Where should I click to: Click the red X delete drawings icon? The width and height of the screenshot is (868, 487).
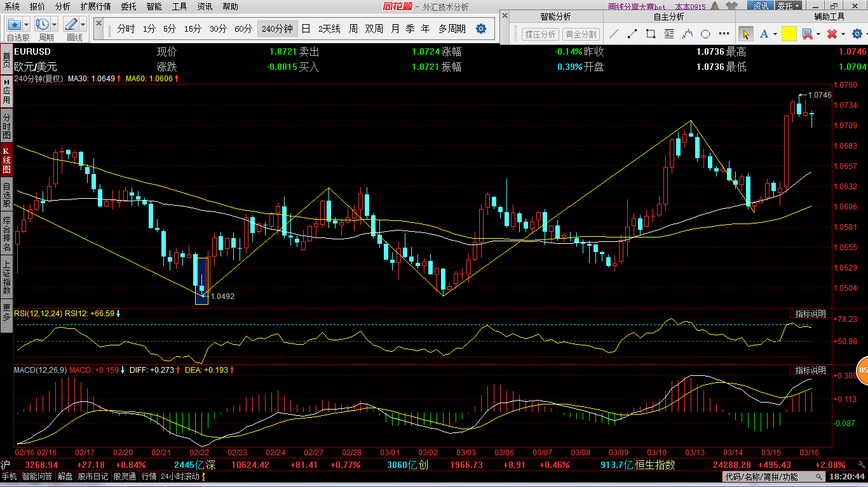point(832,34)
